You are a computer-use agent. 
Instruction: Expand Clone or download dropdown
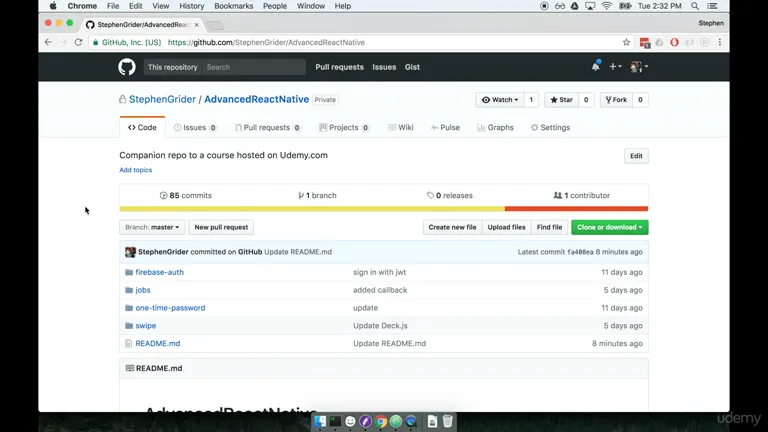[609, 227]
